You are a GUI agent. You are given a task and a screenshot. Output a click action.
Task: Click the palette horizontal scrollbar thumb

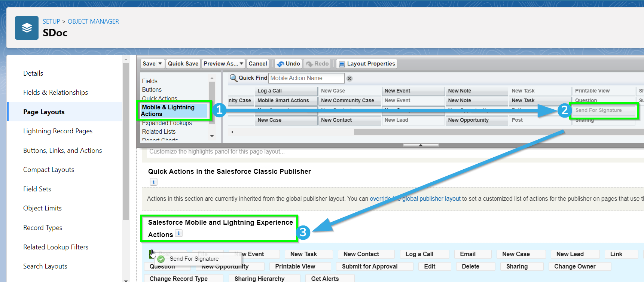pyautogui.click(x=499, y=132)
